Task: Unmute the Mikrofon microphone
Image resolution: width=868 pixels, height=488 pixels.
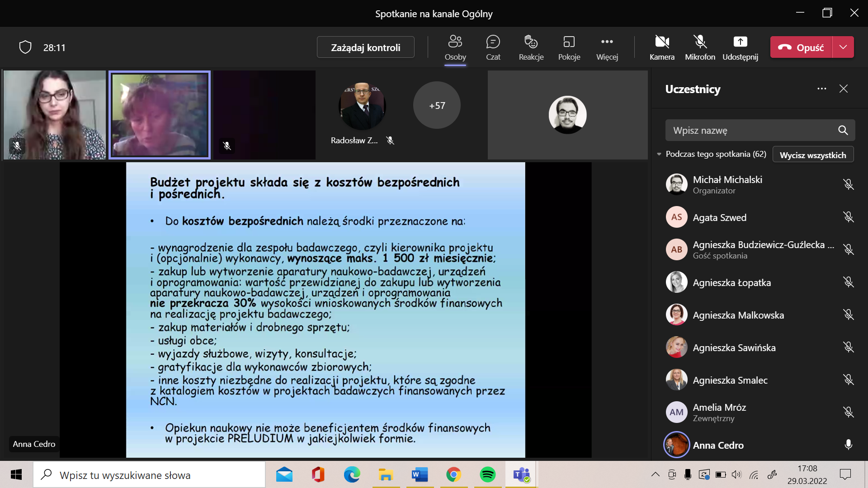Action: 700,47
